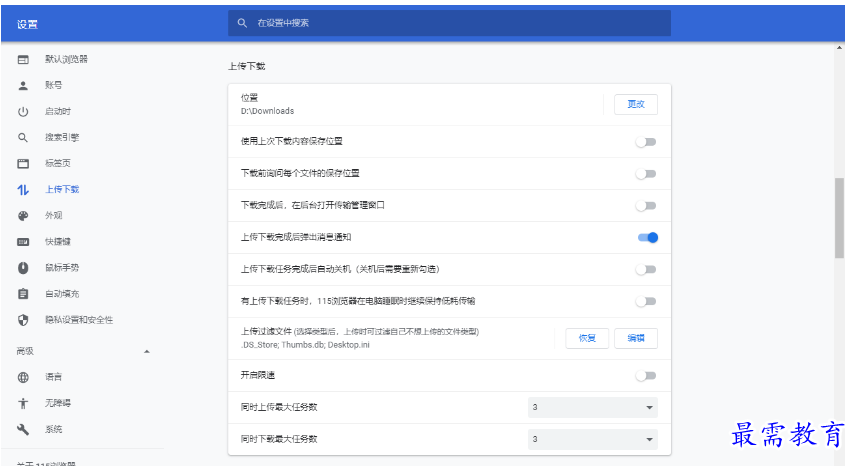Click the keyboard shortcuts icon
Image resolution: width=853 pixels, height=466 pixels.
point(23,242)
